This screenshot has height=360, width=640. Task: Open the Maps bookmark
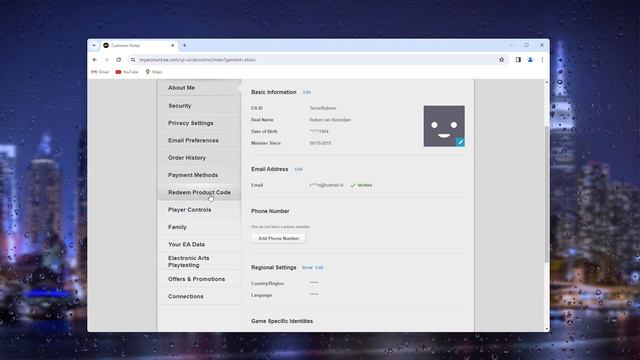click(x=154, y=72)
